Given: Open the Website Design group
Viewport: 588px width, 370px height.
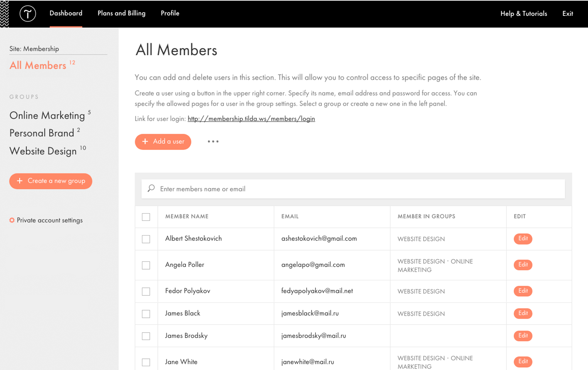Looking at the screenshot, I should tap(43, 151).
